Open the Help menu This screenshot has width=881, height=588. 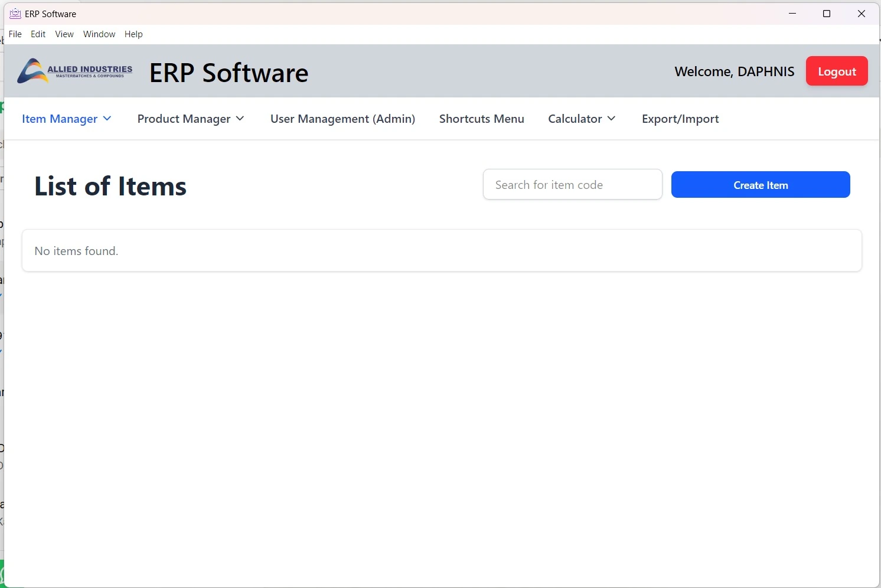133,34
